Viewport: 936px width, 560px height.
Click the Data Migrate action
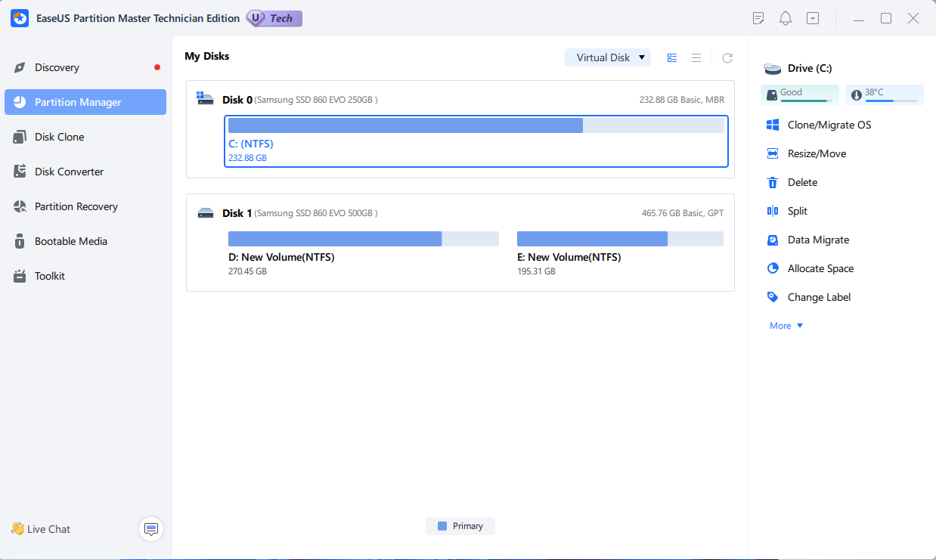[818, 240]
